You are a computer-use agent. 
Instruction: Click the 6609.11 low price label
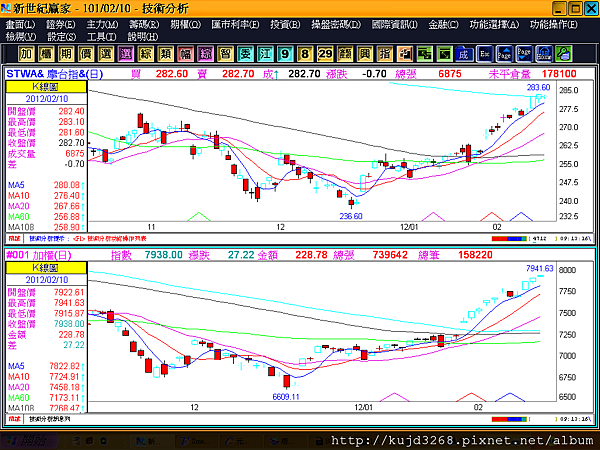click(285, 397)
